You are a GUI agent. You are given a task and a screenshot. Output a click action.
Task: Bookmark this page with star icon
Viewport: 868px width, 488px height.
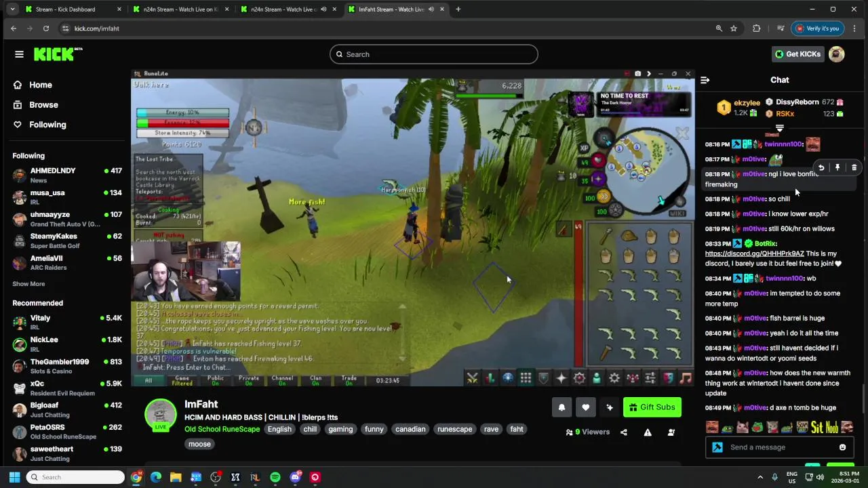734,28
